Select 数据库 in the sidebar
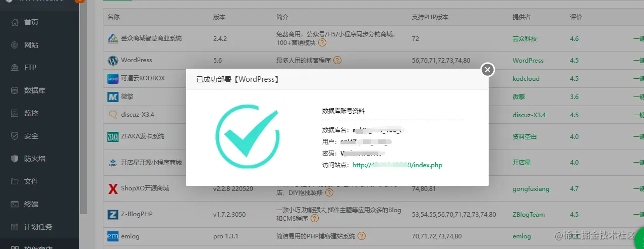 35,90
